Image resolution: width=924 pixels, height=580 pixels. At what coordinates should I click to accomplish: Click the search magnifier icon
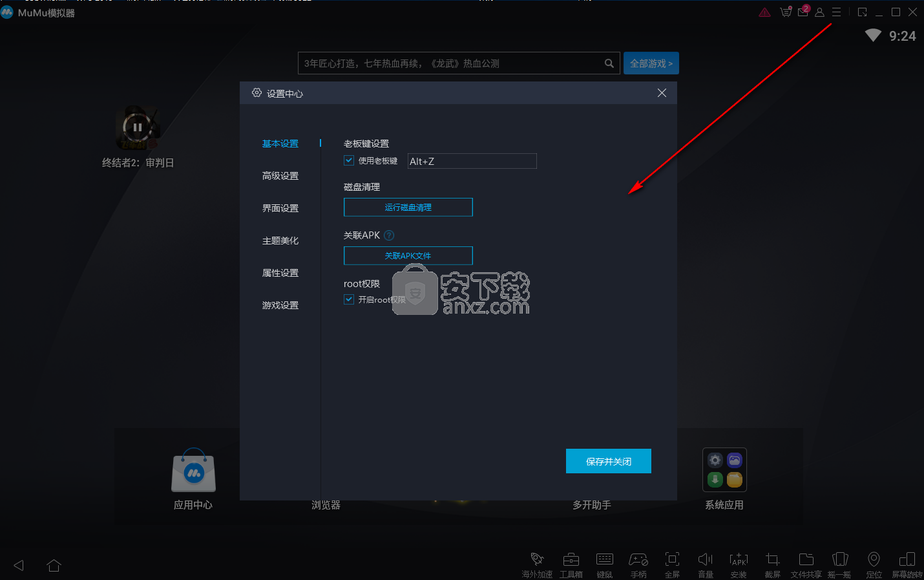coord(609,63)
